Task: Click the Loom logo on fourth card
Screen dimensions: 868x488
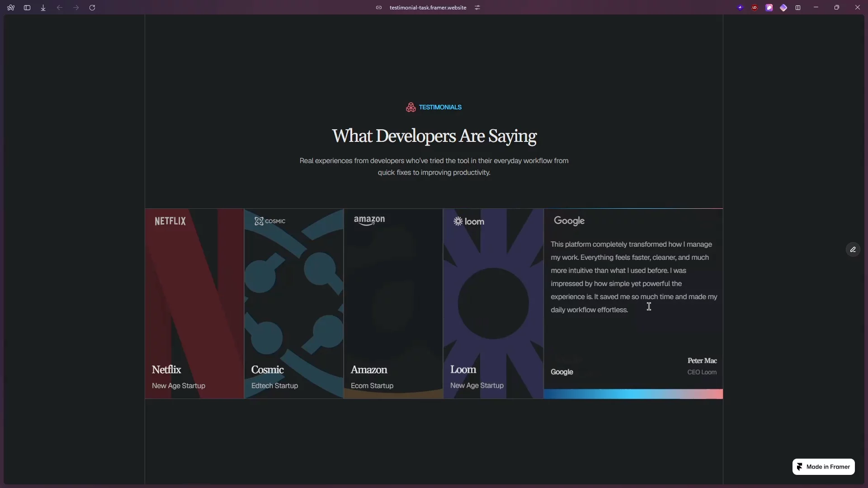Action: coord(469,221)
